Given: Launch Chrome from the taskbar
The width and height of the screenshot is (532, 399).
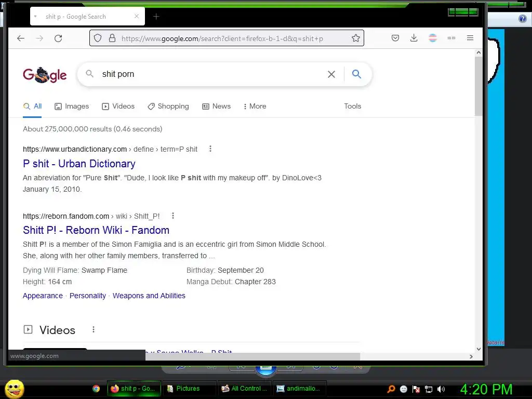Looking at the screenshot, I should tap(96, 389).
